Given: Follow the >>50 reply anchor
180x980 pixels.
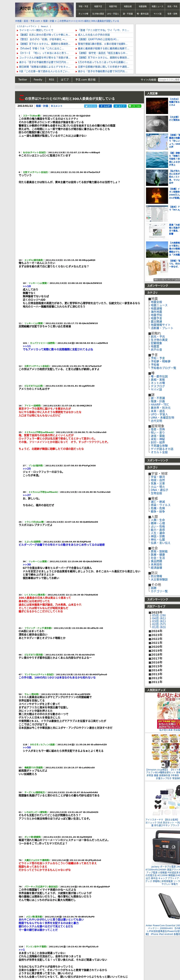Looking at the screenshot, I should (x=27, y=747).
